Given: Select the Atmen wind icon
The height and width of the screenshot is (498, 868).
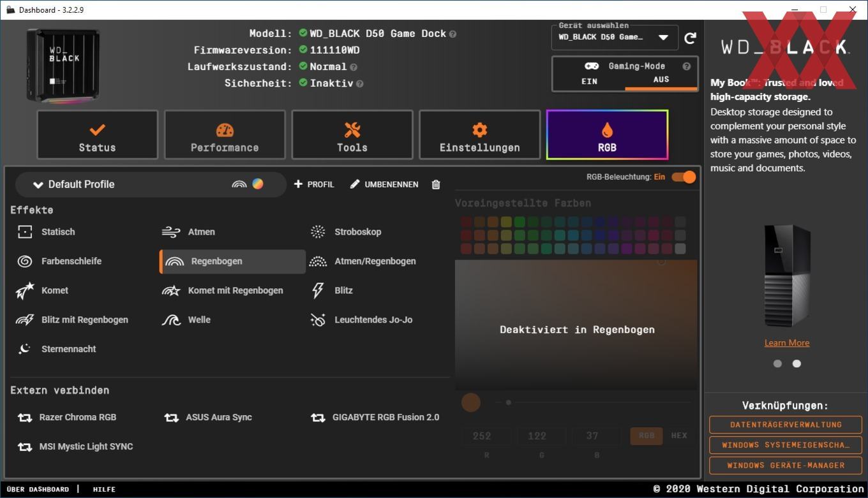Looking at the screenshot, I should click(171, 232).
